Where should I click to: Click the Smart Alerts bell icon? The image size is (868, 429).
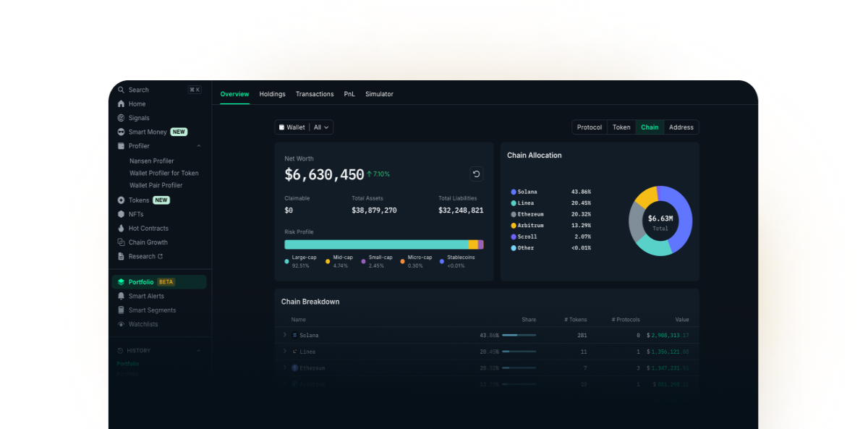pos(121,296)
